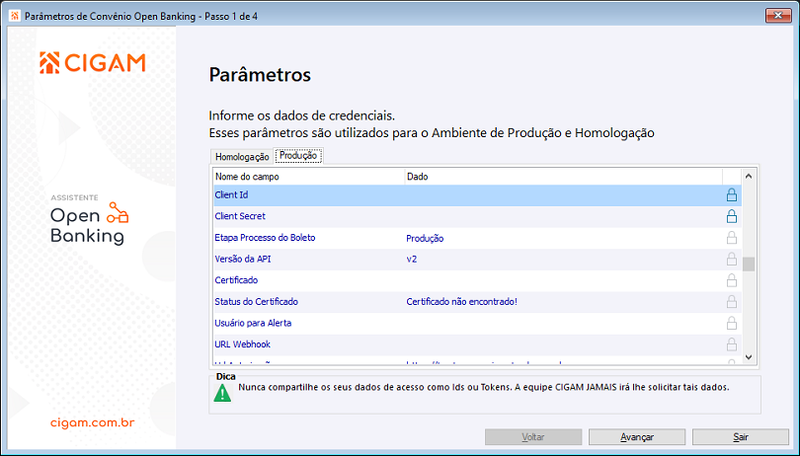The height and width of the screenshot is (456, 800).
Task: Click the 'Nome do campo' column header
Action: 309,177
